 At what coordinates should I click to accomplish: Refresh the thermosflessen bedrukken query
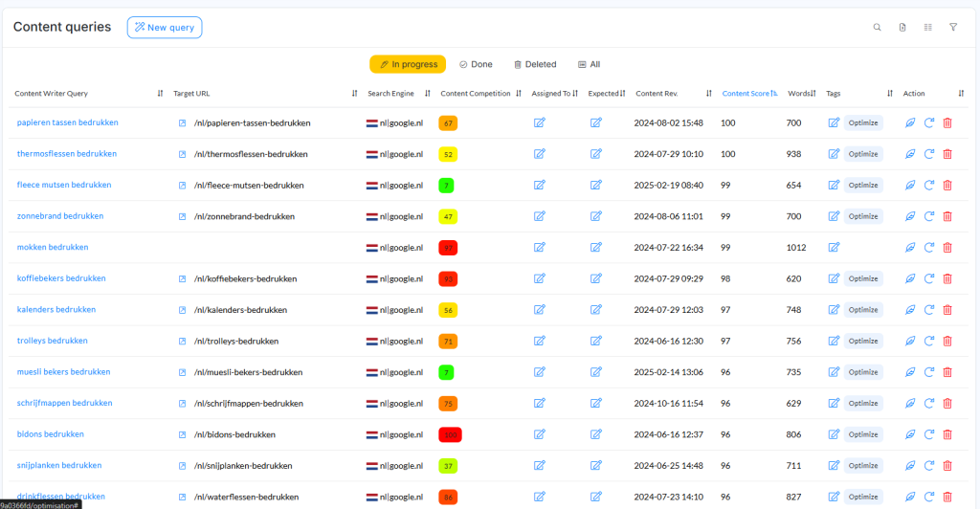[x=928, y=154]
